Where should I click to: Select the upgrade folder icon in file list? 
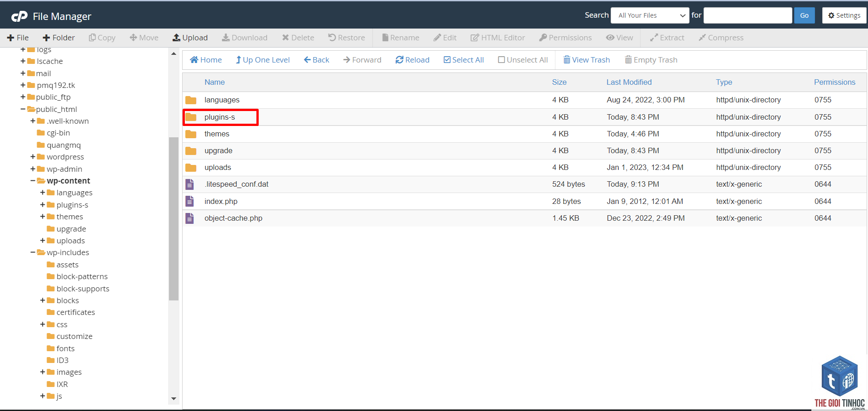(191, 151)
